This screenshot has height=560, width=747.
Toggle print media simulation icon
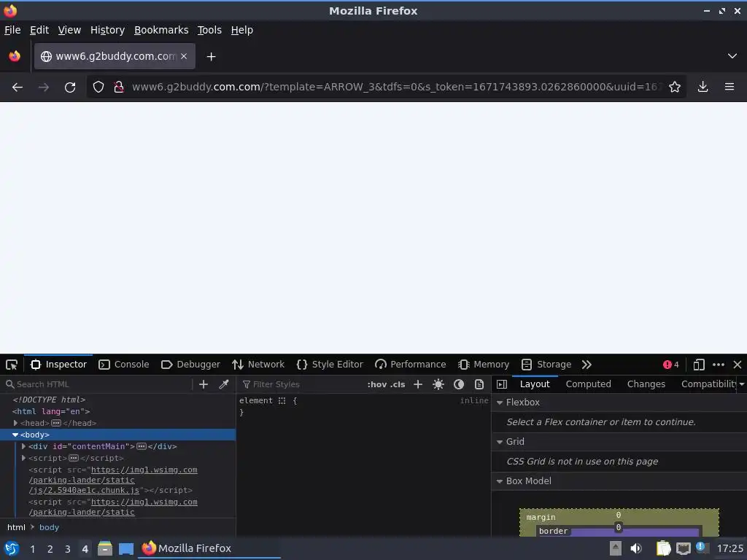[479, 384]
